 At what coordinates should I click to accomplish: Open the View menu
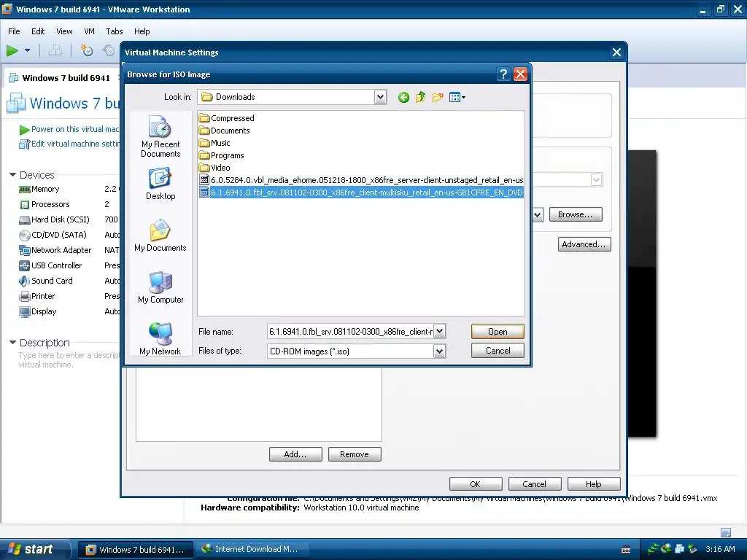coord(64,31)
